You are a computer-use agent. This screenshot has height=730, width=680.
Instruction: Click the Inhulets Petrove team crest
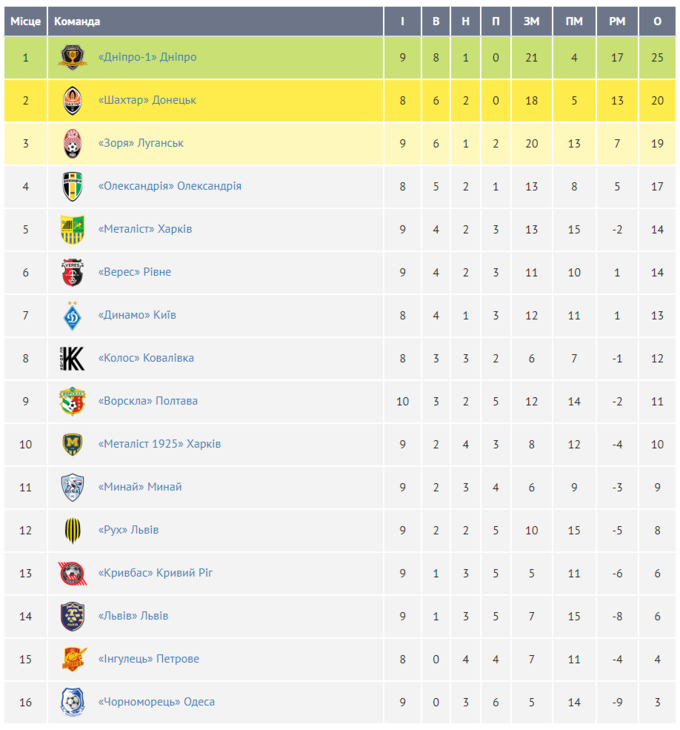click(x=73, y=659)
